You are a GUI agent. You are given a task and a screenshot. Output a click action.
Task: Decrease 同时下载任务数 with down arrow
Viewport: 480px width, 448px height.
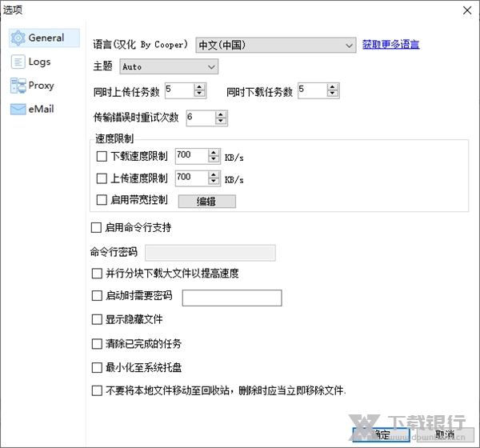[333, 94]
